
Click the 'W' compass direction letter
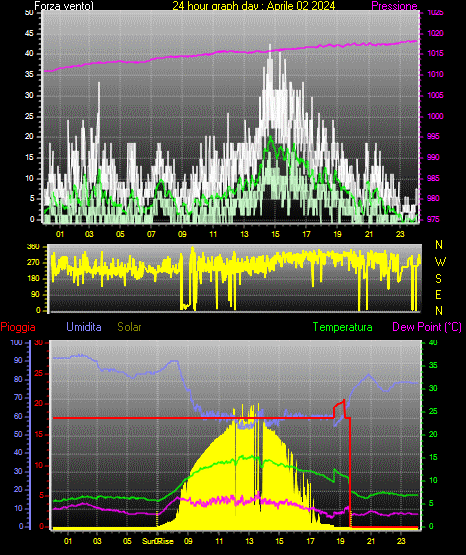(440, 262)
